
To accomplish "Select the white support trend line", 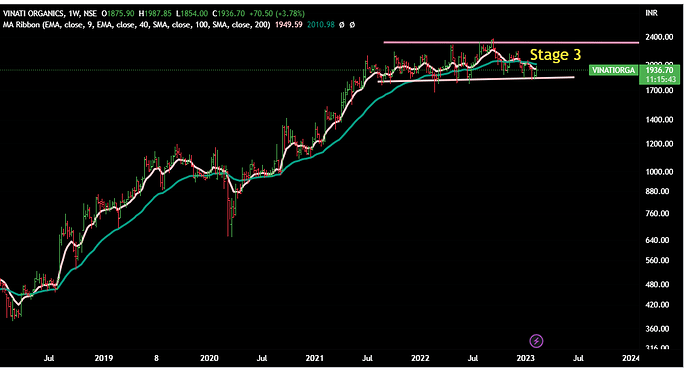I will [x=476, y=79].
